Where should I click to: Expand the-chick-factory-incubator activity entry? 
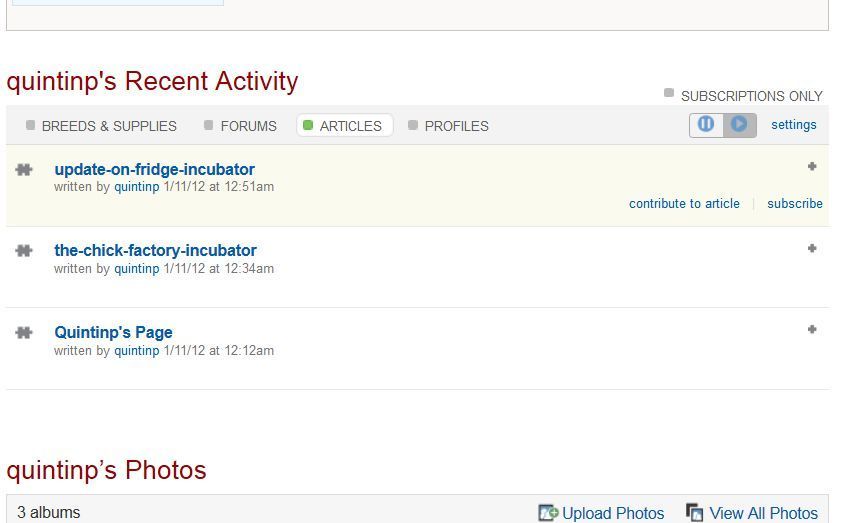(x=812, y=248)
